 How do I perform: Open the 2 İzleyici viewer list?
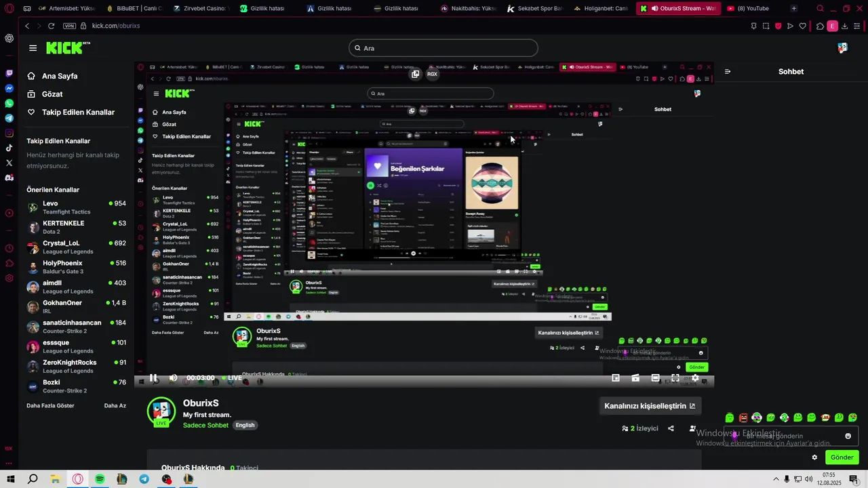point(640,428)
